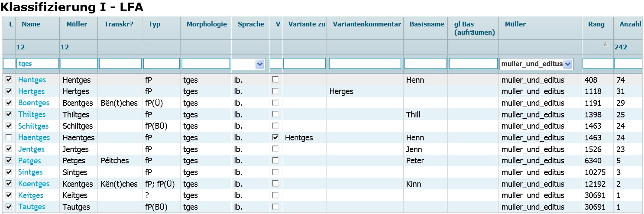The width and height of the screenshot is (644, 214).
Task: Follow the Tautges name link
Action: click(32, 207)
